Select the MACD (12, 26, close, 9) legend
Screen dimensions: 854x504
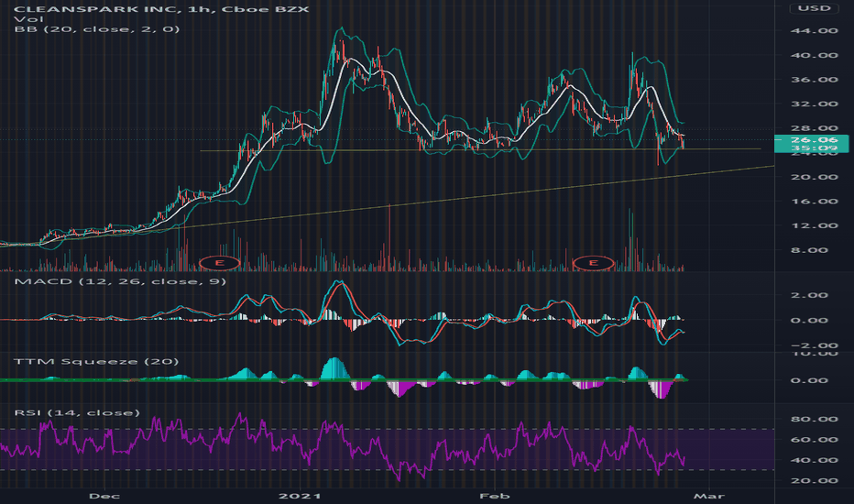120,281
